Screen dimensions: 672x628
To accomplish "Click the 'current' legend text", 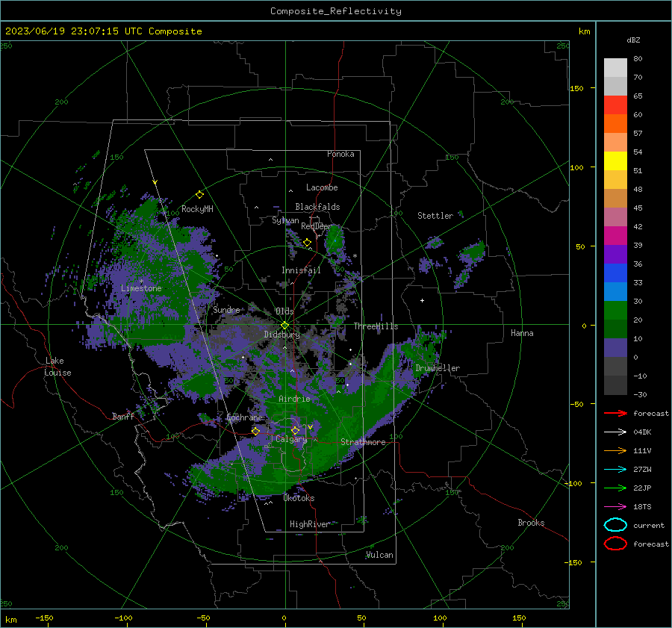I will point(649,525).
